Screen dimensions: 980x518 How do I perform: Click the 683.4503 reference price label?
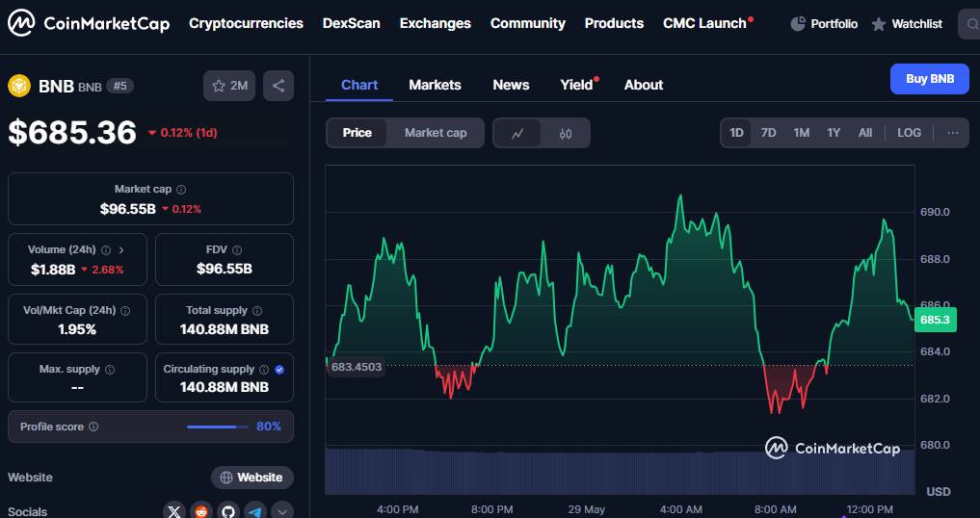(357, 367)
